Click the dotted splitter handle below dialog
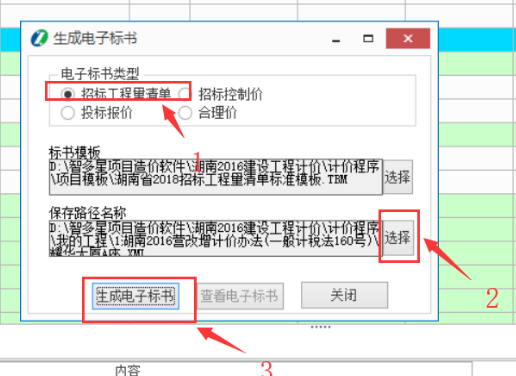The width and height of the screenshot is (516, 376). (x=321, y=327)
